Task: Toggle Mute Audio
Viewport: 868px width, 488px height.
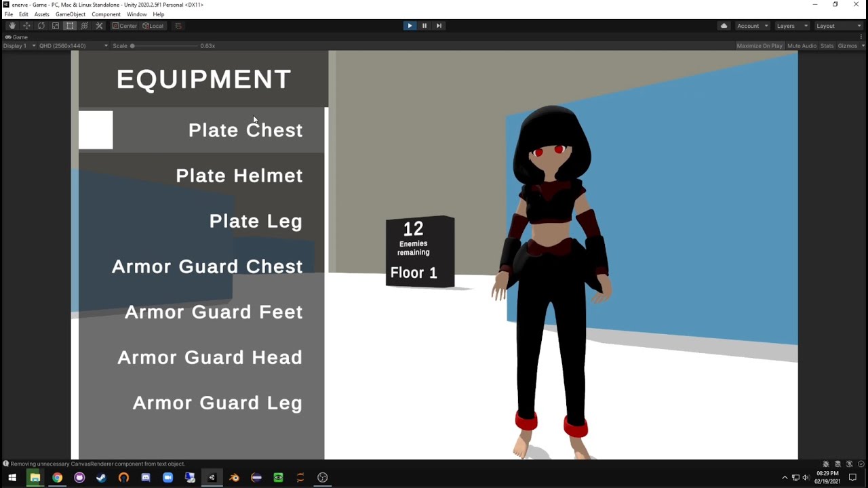Action: [x=802, y=46]
